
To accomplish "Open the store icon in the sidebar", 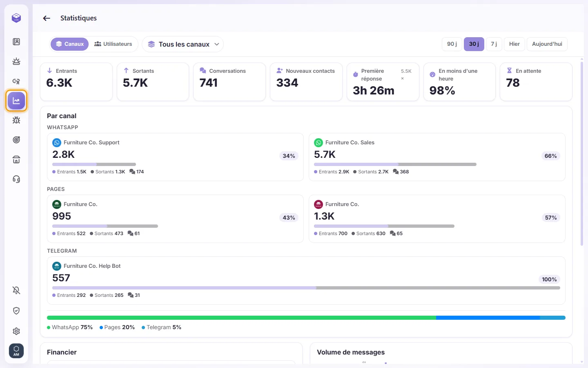I will click(16, 159).
